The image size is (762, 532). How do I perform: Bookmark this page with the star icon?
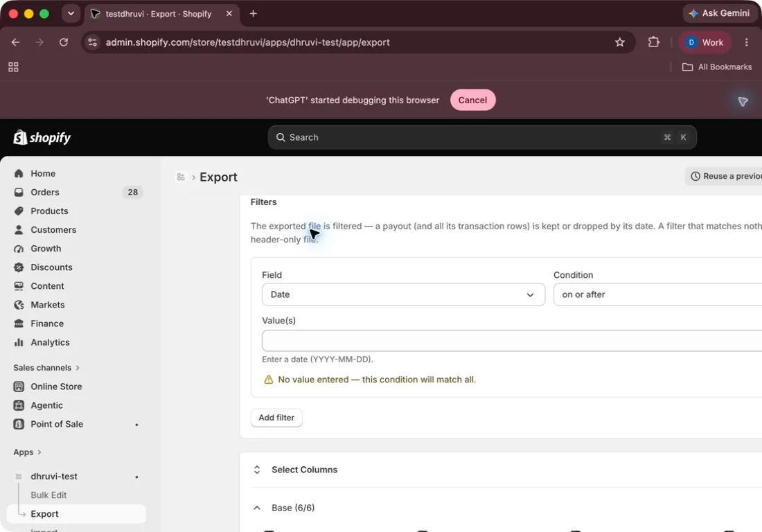pyautogui.click(x=619, y=42)
